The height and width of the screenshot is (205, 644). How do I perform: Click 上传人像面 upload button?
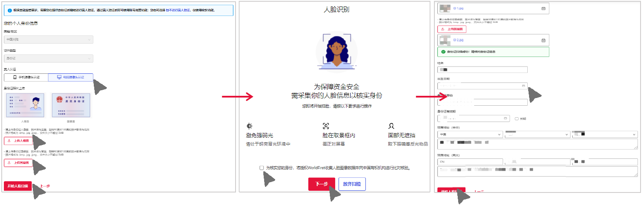tap(19, 141)
